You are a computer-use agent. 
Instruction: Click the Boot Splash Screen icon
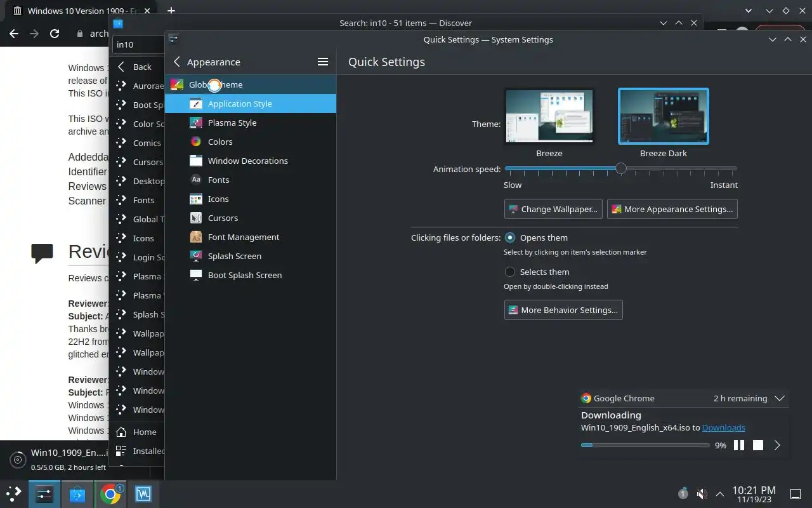pos(196,275)
